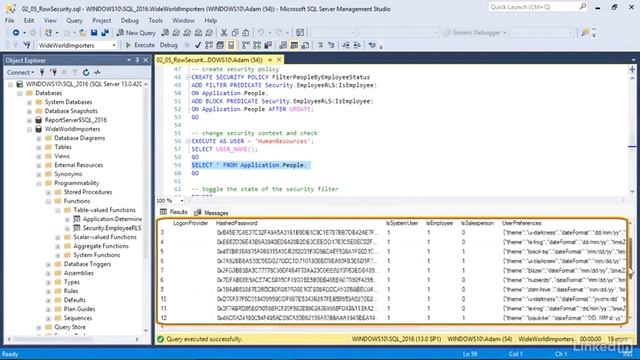Click the Refresh icon in Object Explorer
This screenshot has width=640, height=360.
click(x=86, y=72)
